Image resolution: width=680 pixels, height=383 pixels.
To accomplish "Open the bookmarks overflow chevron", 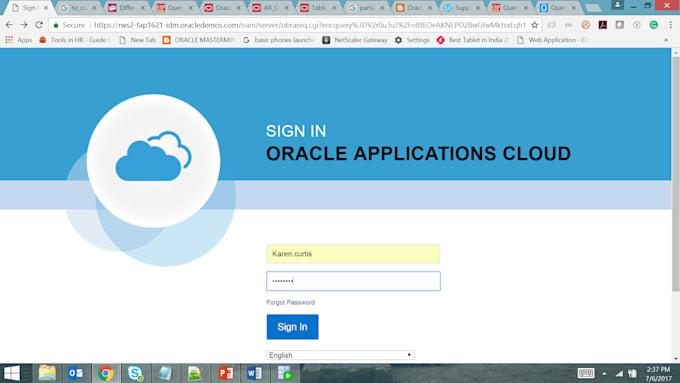I will [666, 40].
